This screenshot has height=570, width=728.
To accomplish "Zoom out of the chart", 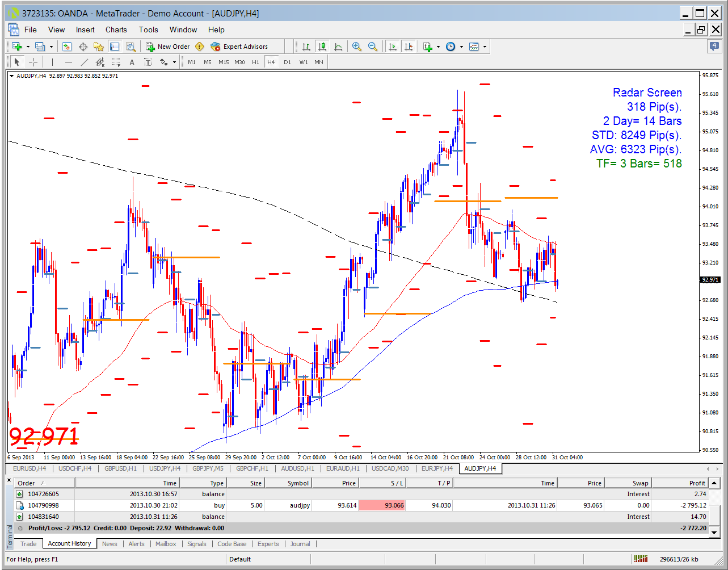I will point(373,47).
